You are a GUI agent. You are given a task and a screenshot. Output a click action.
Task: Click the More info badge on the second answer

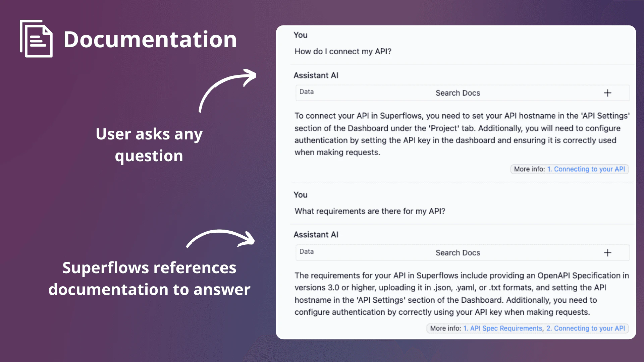pos(445,328)
